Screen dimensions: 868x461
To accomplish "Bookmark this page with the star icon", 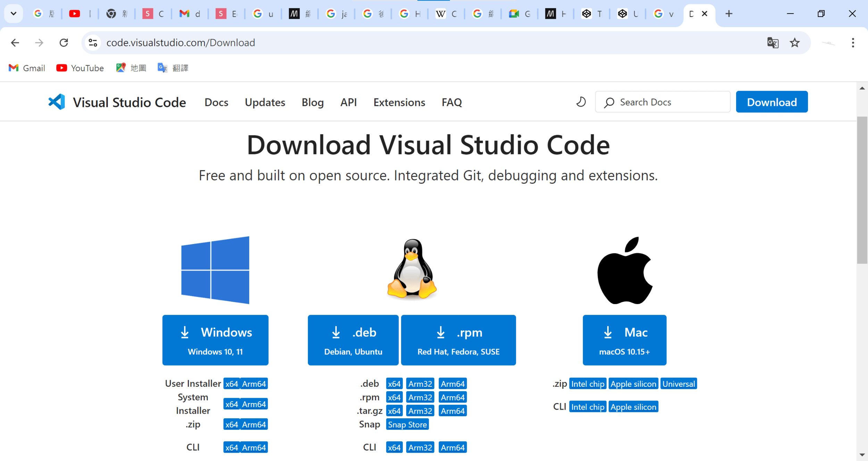I will click(x=795, y=43).
